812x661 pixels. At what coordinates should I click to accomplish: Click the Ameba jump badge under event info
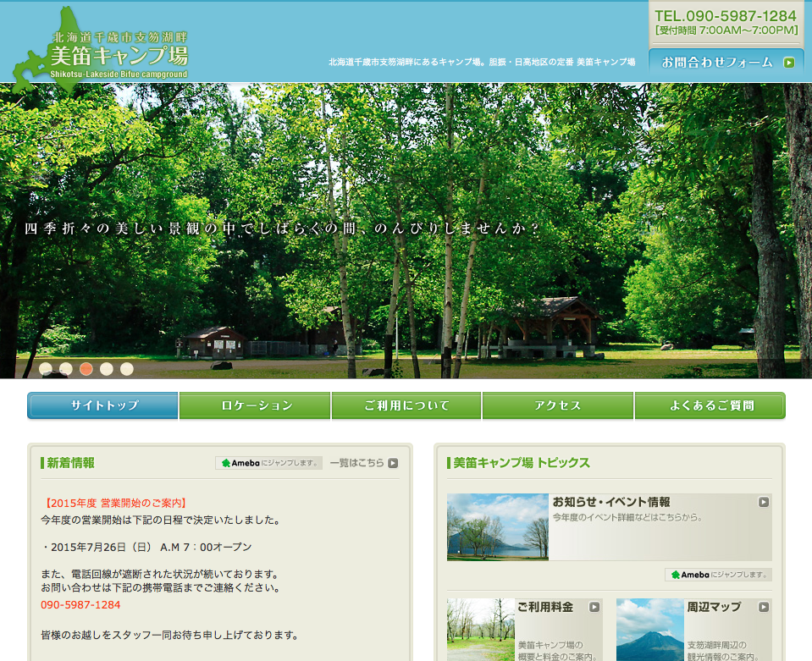[x=718, y=575]
